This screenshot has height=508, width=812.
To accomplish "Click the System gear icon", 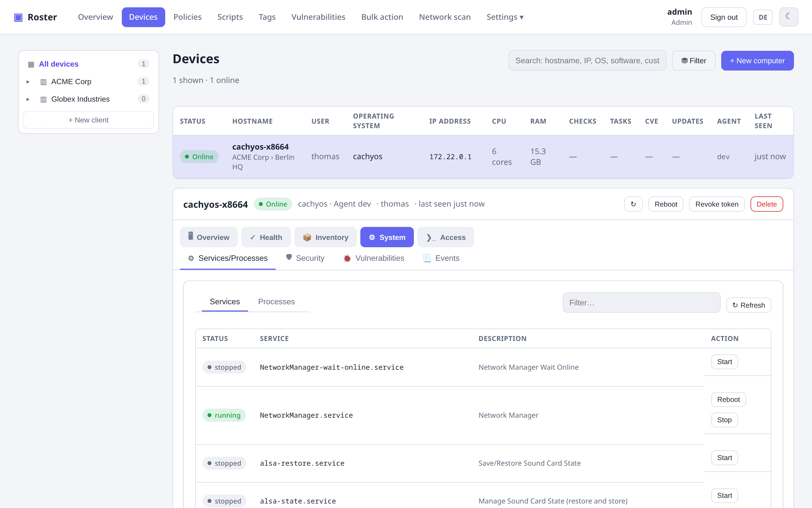I will coord(372,237).
